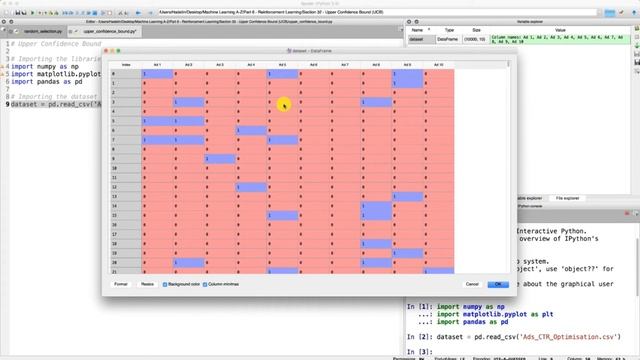Click the working directory path field

click(378, 13)
